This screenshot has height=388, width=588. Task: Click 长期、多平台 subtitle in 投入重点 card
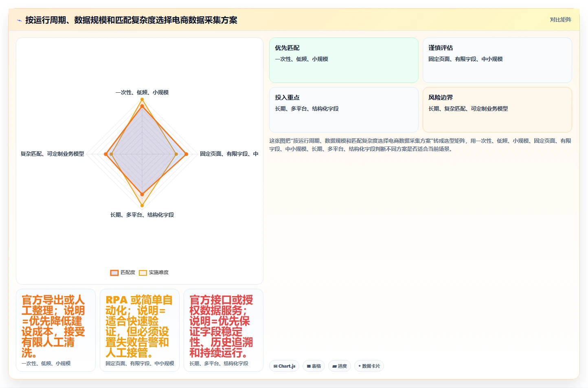307,109
